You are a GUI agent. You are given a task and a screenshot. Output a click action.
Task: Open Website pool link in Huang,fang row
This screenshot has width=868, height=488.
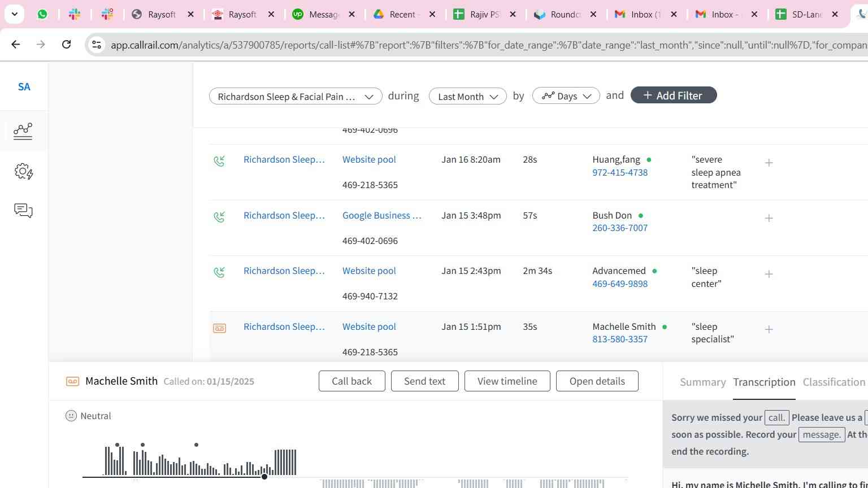tap(369, 159)
